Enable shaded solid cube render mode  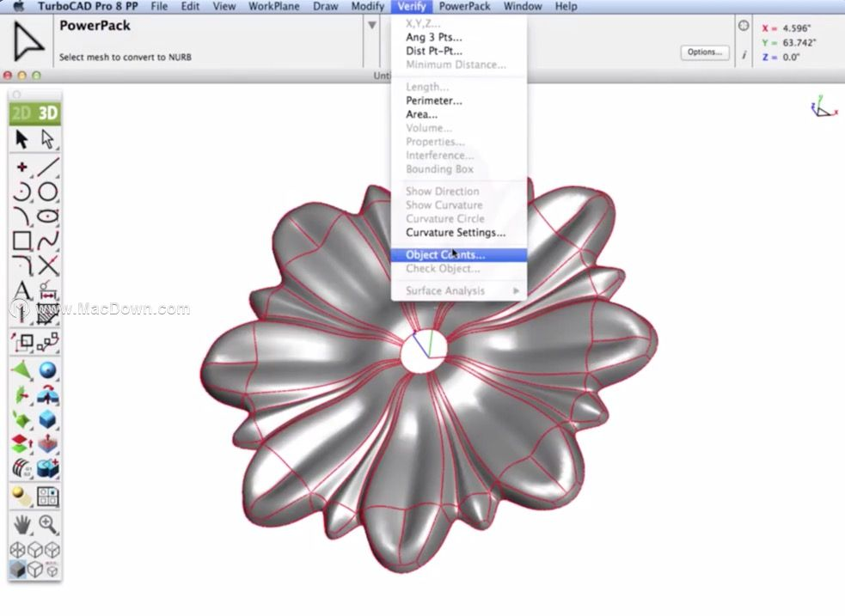18,569
